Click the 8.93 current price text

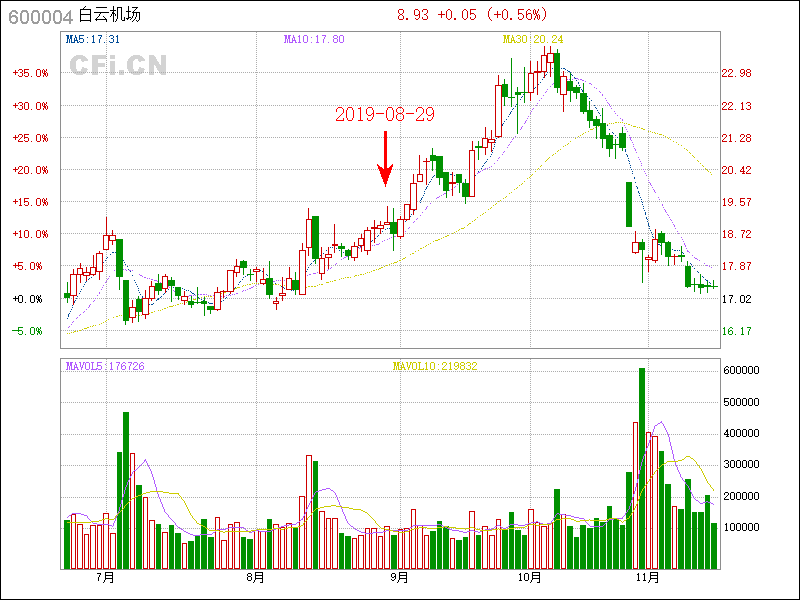(413, 15)
